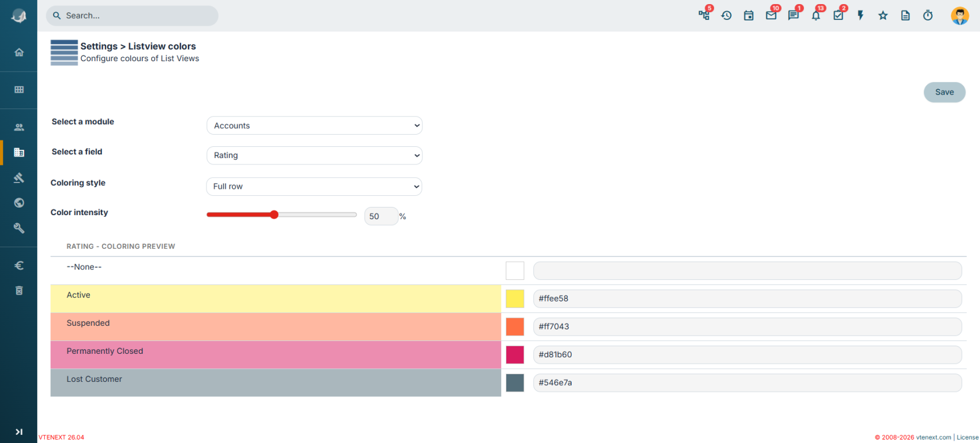Image resolution: width=980 pixels, height=443 pixels.
Task: Click the Active preview row
Action: coord(276,298)
